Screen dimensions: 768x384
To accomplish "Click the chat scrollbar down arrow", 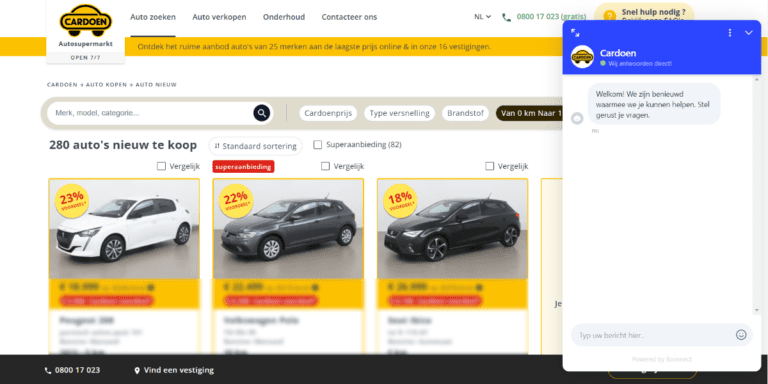I will tap(757, 311).
